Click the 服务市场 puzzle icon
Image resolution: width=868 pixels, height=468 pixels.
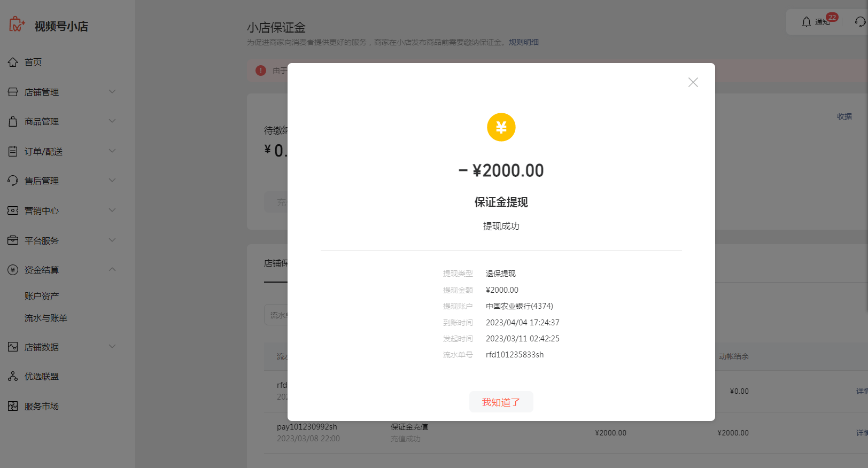pos(13,406)
